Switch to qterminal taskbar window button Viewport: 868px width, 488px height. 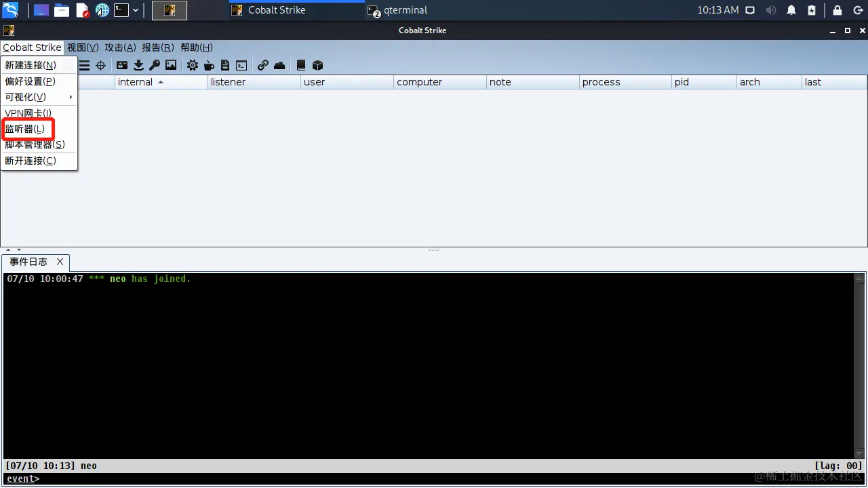[432, 10]
